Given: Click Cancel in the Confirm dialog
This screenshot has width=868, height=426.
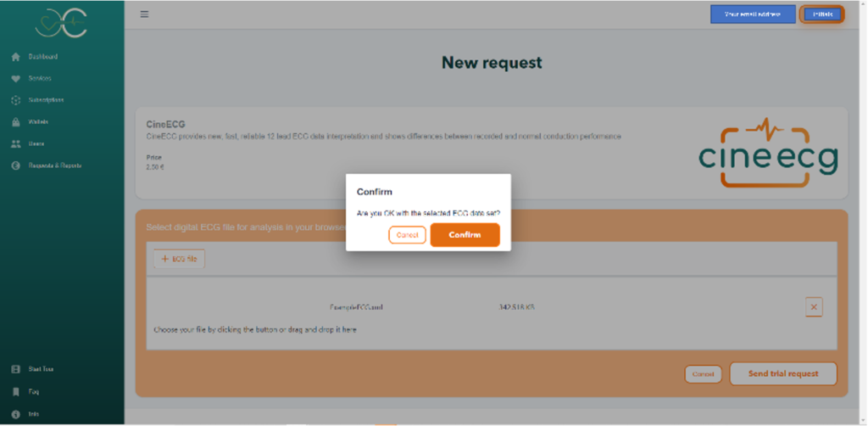Looking at the screenshot, I should tap(408, 235).
